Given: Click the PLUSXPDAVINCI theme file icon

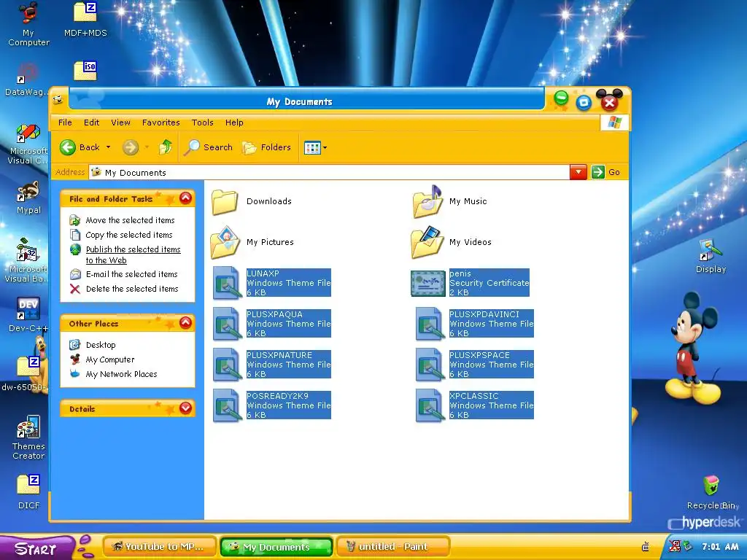Looking at the screenshot, I should pyautogui.click(x=430, y=324).
